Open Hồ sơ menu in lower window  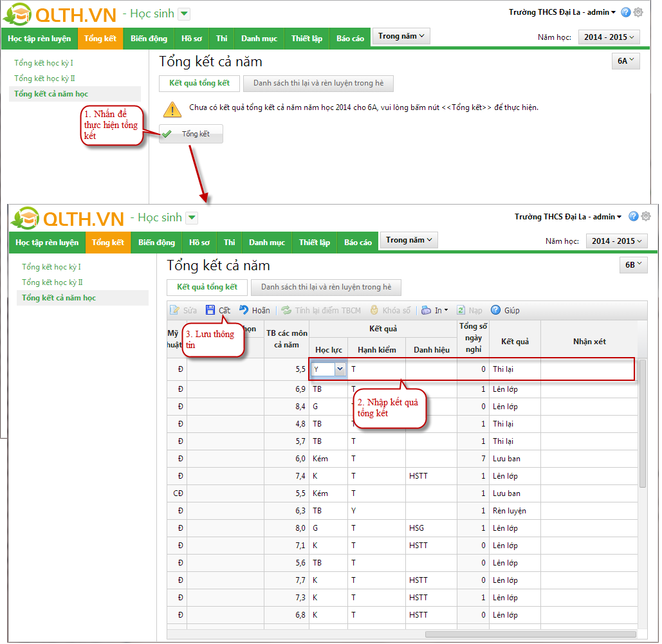pos(199,243)
